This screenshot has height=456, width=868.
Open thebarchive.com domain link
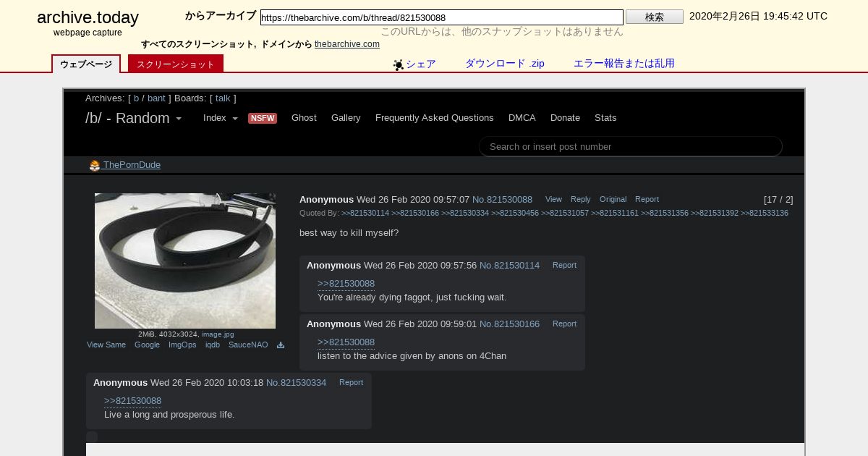347,44
